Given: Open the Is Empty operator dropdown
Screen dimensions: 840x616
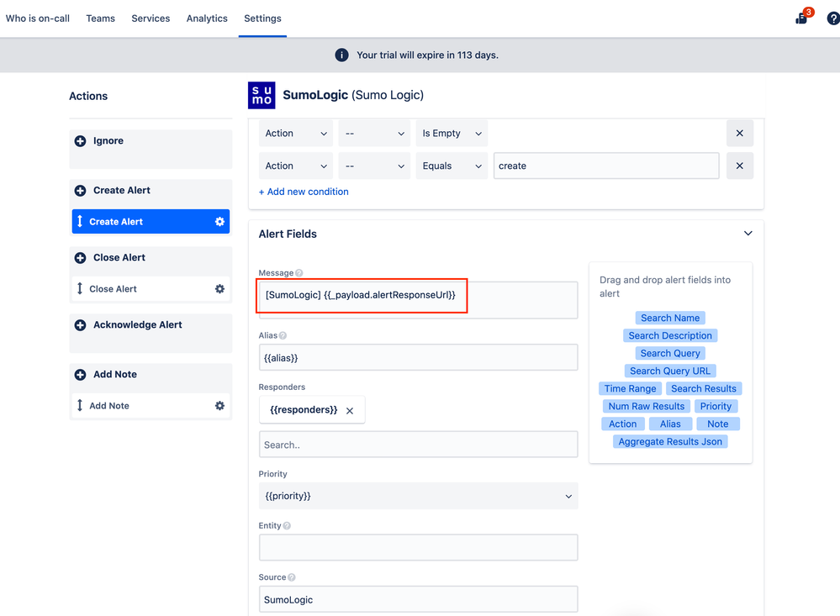Looking at the screenshot, I should pos(452,134).
